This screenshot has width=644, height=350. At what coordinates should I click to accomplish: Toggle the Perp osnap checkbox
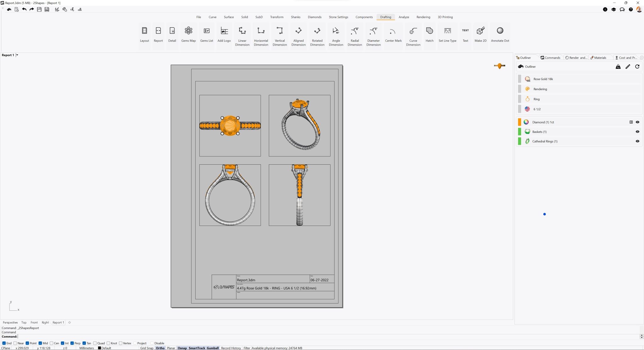72,343
